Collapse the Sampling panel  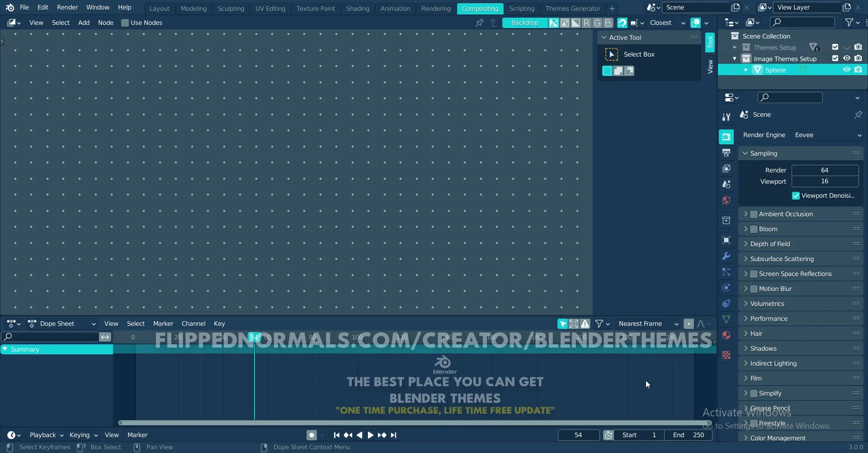745,153
